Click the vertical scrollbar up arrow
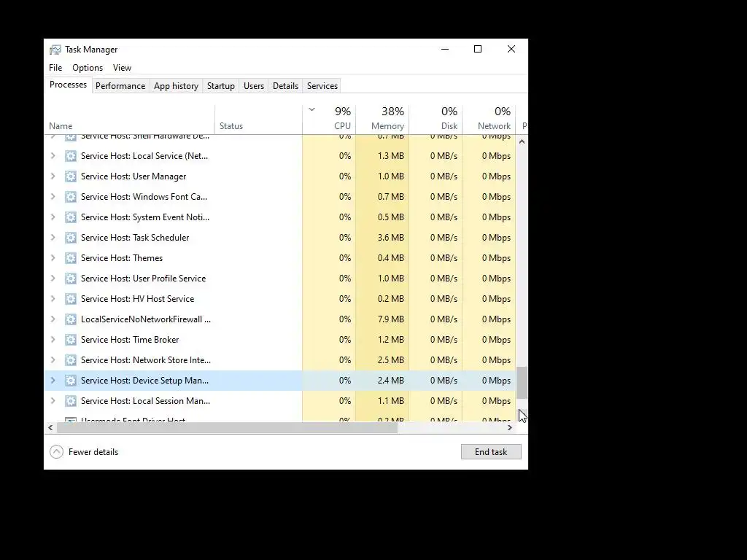747x560 pixels. pos(522,142)
